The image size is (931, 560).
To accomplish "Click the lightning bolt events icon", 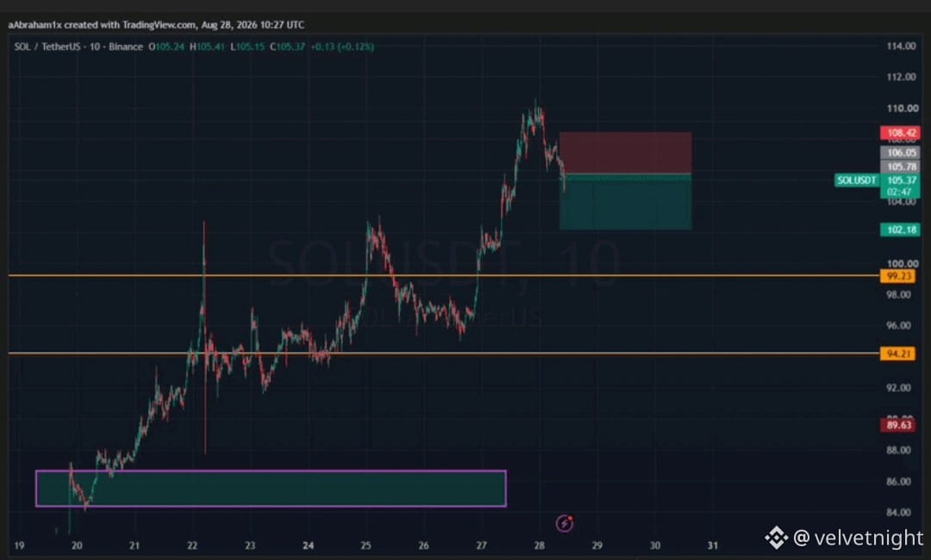I will 564,523.
